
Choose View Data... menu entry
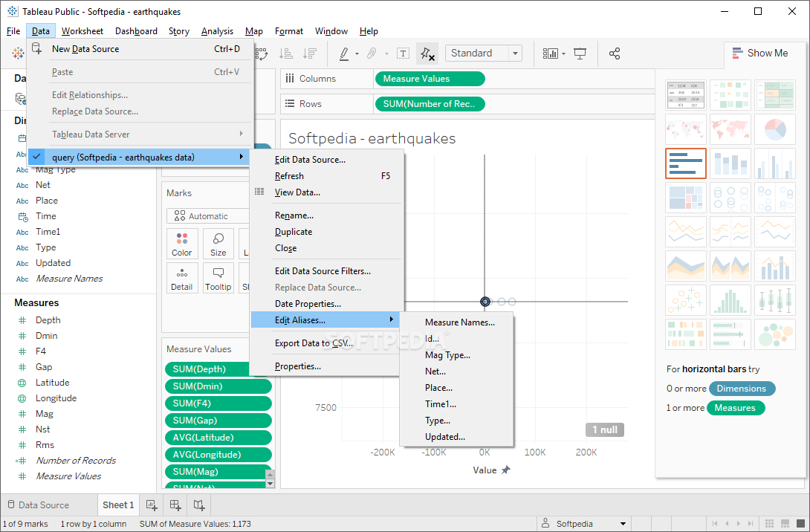(x=325, y=192)
